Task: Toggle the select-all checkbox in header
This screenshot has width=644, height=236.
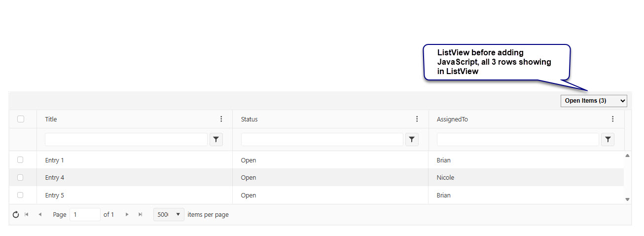Action: click(21, 119)
